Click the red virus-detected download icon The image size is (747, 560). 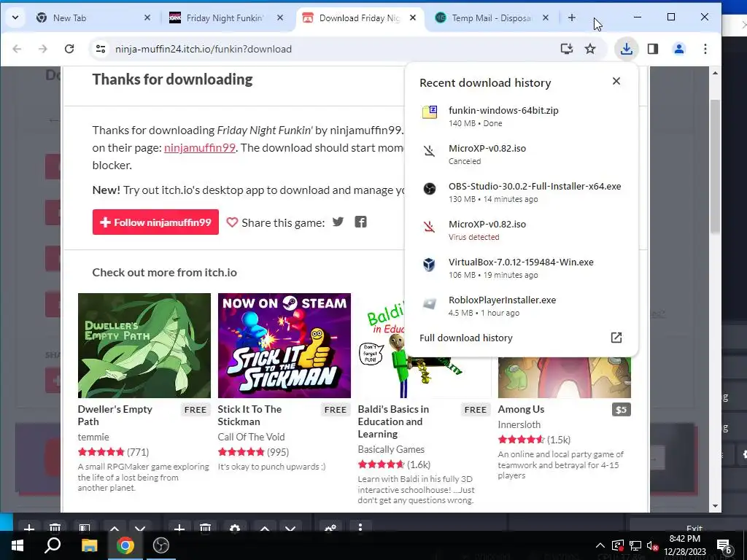pyautogui.click(x=429, y=227)
